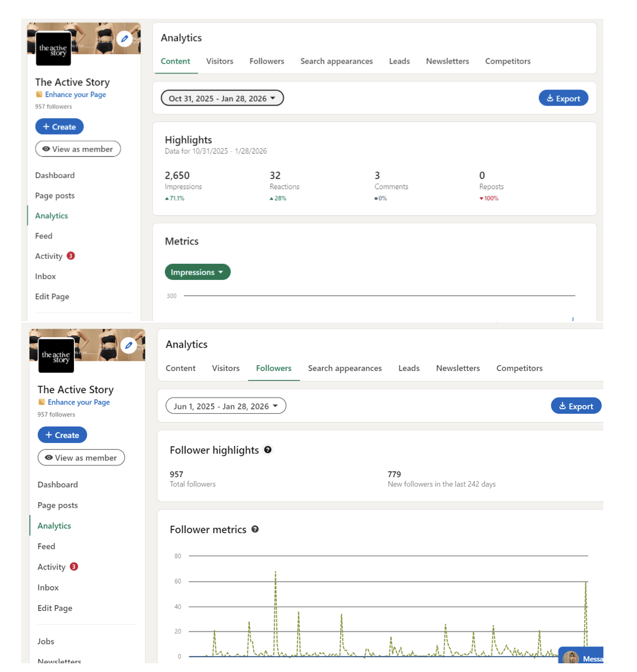Screen dimensions: 637x672
Task: Open Competitors tab in the bottom Analytics panel
Action: 519,368
